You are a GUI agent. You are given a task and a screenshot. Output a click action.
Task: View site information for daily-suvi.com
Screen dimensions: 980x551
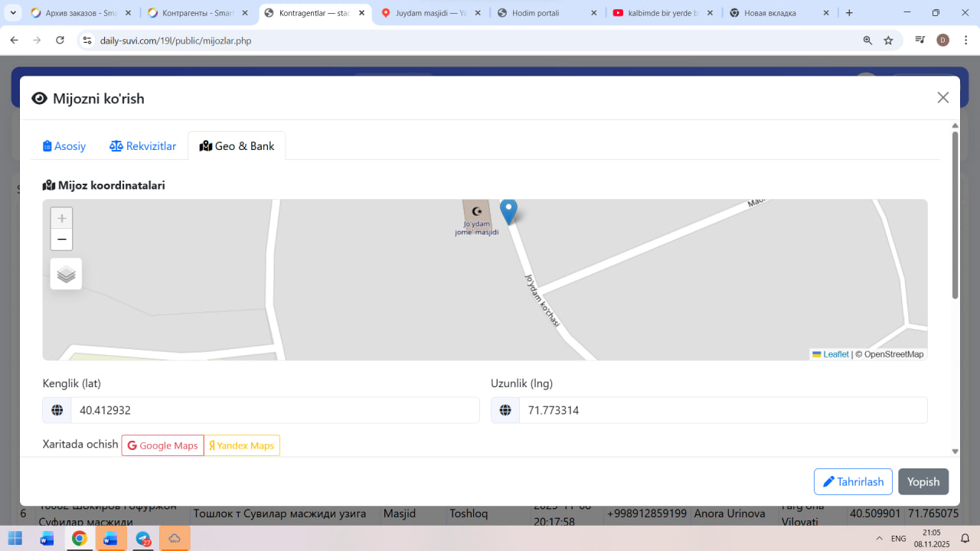[87, 41]
